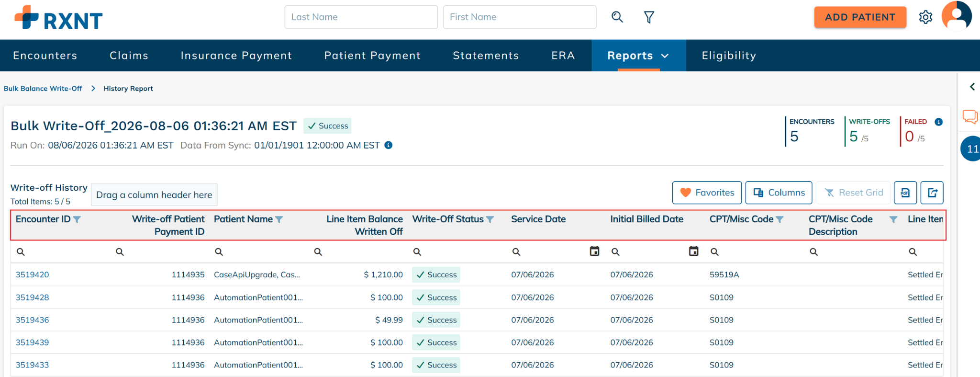The width and height of the screenshot is (980, 377).
Task: Open the Statements tab
Action: (486, 56)
